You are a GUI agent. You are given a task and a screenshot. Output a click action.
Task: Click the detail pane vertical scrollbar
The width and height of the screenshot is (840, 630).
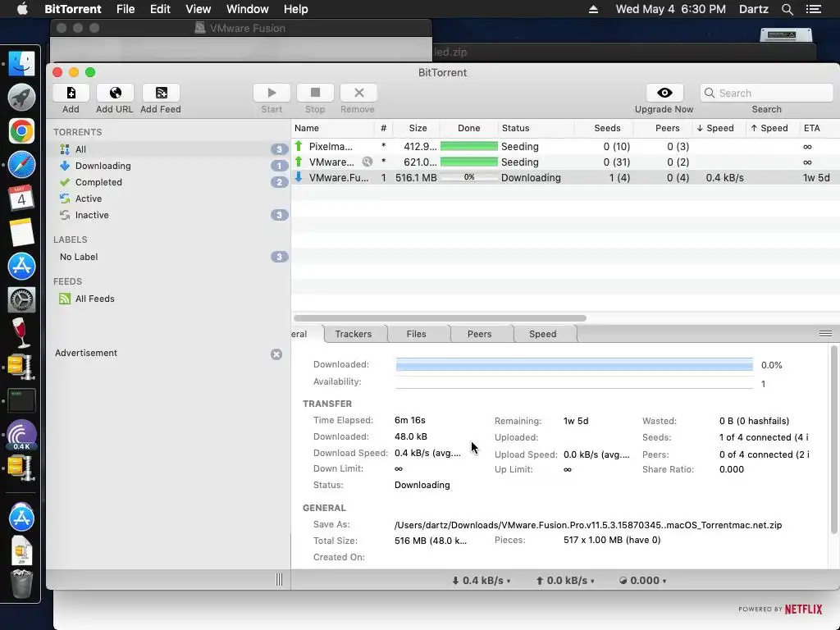pos(833,440)
